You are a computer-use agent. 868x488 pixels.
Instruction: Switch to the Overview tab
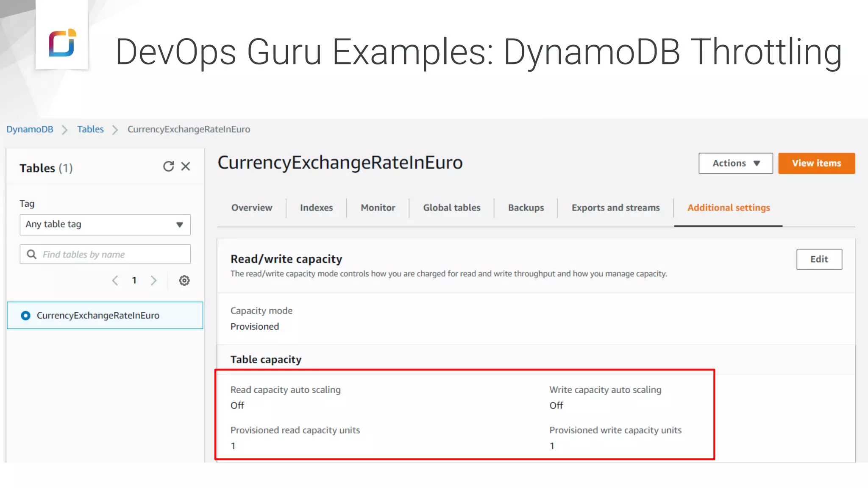click(x=252, y=208)
